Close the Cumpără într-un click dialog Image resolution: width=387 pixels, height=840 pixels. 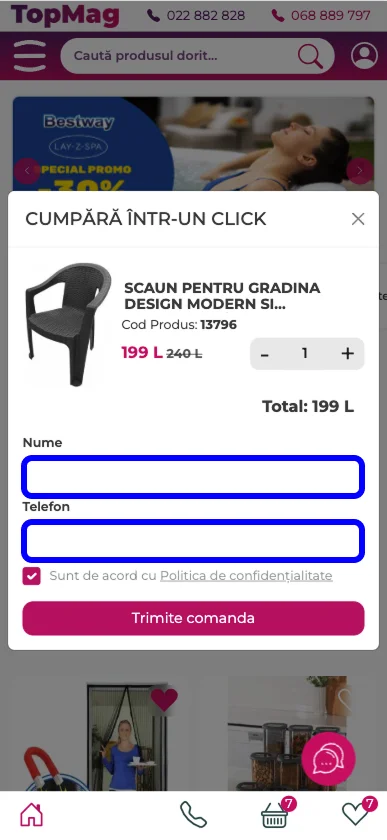coord(358,219)
